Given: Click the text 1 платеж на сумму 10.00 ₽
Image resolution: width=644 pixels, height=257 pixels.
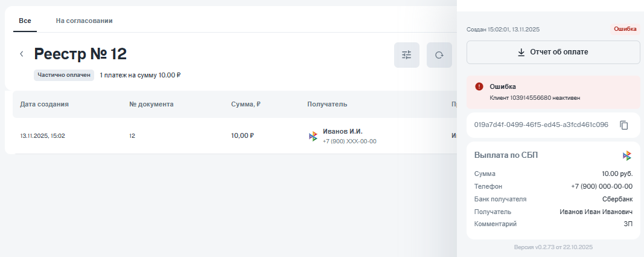Looking at the screenshot, I should pos(141,75).
